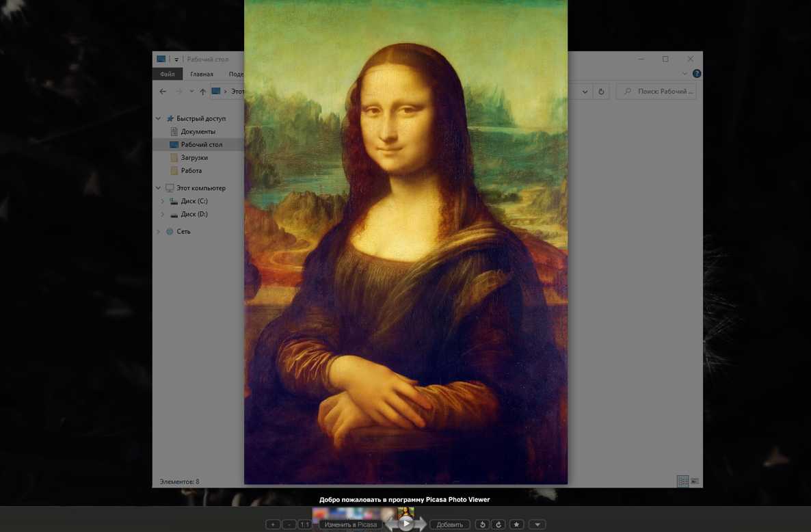811x532 pixels.
Task: Collapse the 'Этот компьютер' tree node
Action: tap(158, 187)
